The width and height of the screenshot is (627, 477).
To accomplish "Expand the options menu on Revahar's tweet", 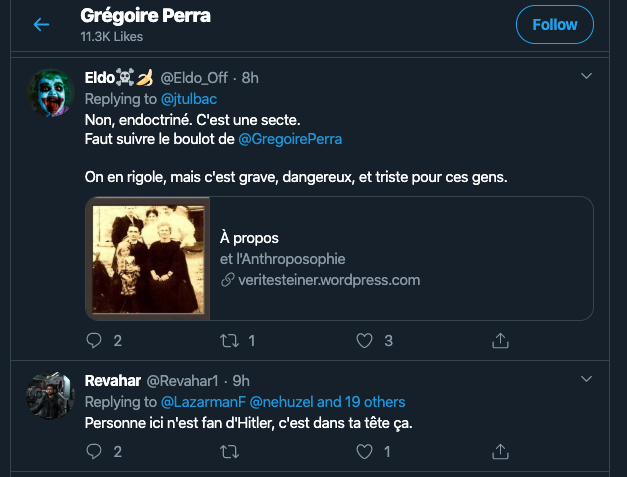I will pos(587,381).
